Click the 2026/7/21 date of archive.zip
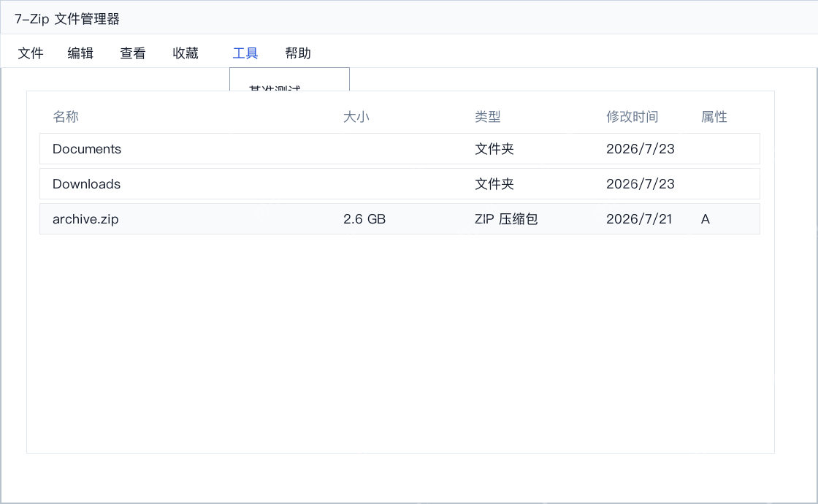 (639, 219)
